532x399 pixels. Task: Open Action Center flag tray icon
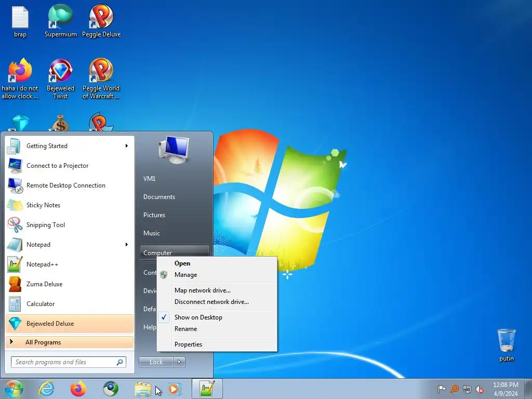[442, 389]
